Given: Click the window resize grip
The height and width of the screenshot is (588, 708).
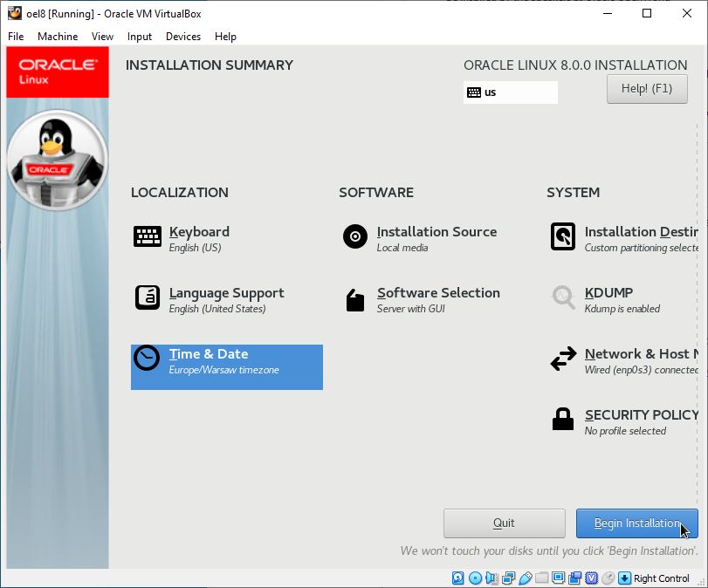Looking at the screenshot, I should point(701,582).
